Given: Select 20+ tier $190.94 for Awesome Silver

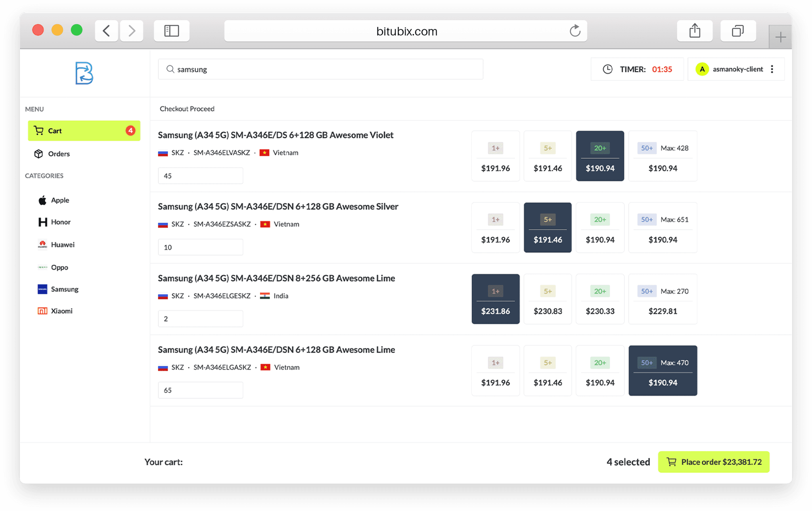Looking at the screenshot, I should (x=600, y=227).
